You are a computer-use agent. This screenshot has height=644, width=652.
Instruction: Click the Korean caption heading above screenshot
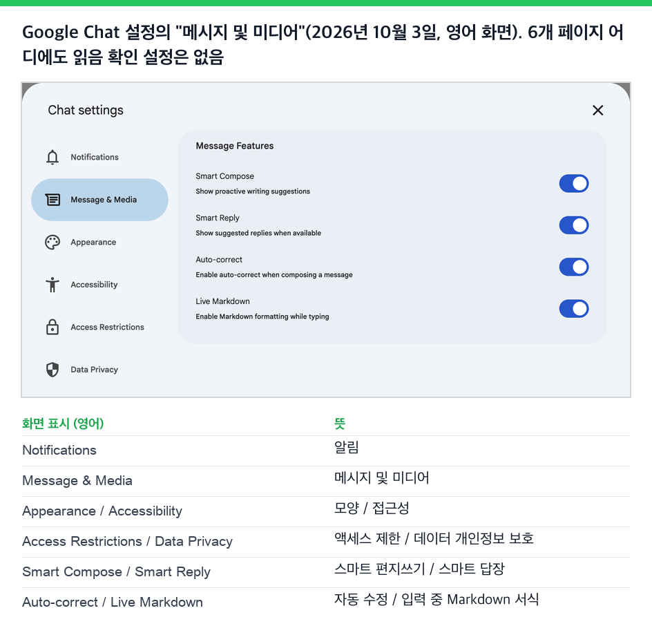point(323,44)
